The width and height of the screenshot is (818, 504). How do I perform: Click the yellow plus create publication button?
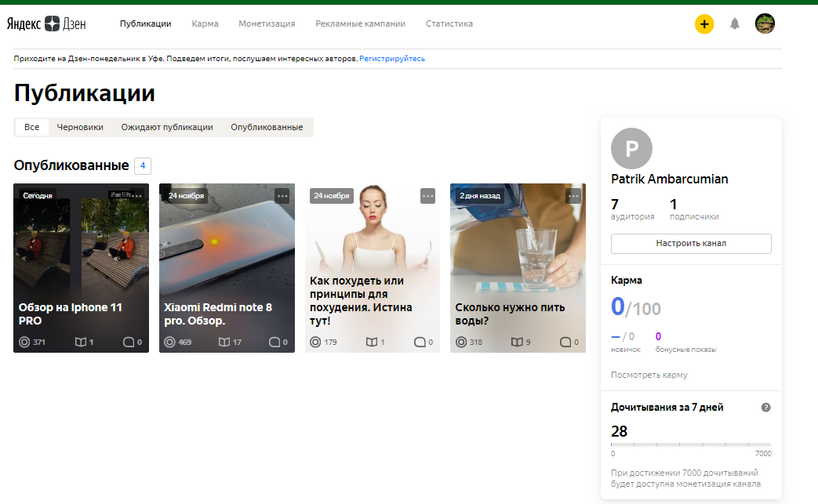tap(704, 24)
